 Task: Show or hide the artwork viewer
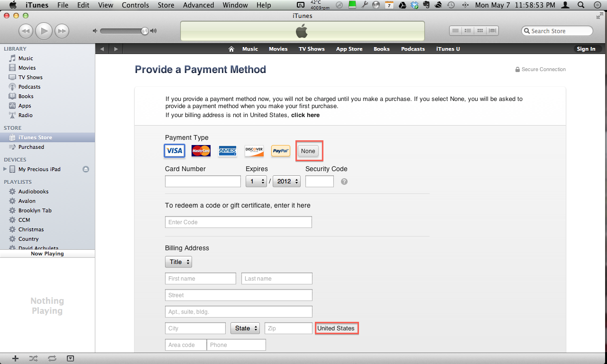pos(70,358)
